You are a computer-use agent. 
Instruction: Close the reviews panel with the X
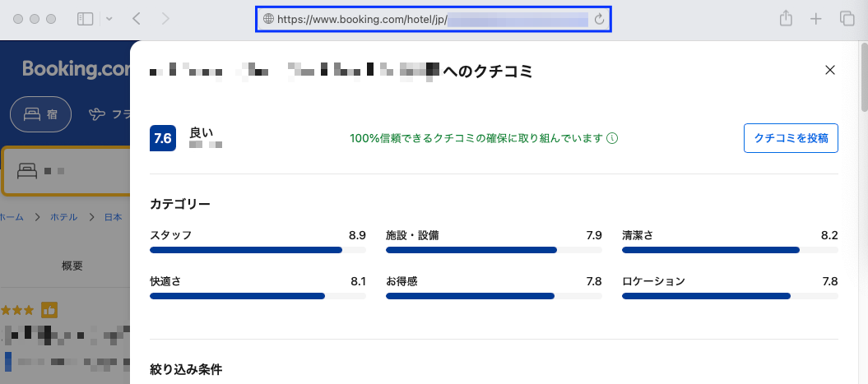pos(830,71)
